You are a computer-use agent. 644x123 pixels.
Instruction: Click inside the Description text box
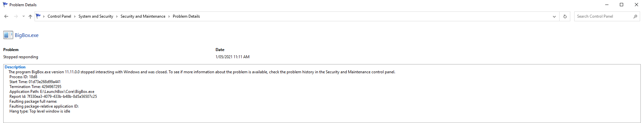(x=322, y=94)
